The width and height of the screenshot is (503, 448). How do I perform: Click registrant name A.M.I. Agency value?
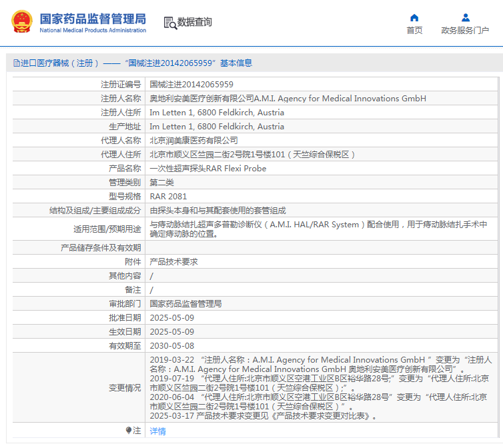click(288, 99)
